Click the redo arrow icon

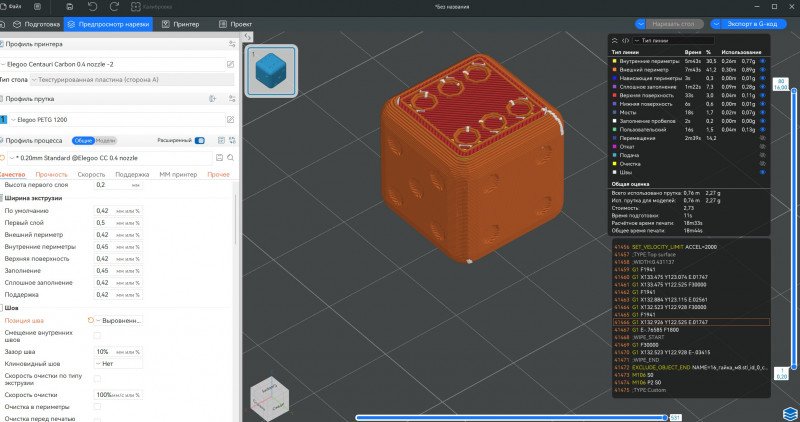point(115,7)
